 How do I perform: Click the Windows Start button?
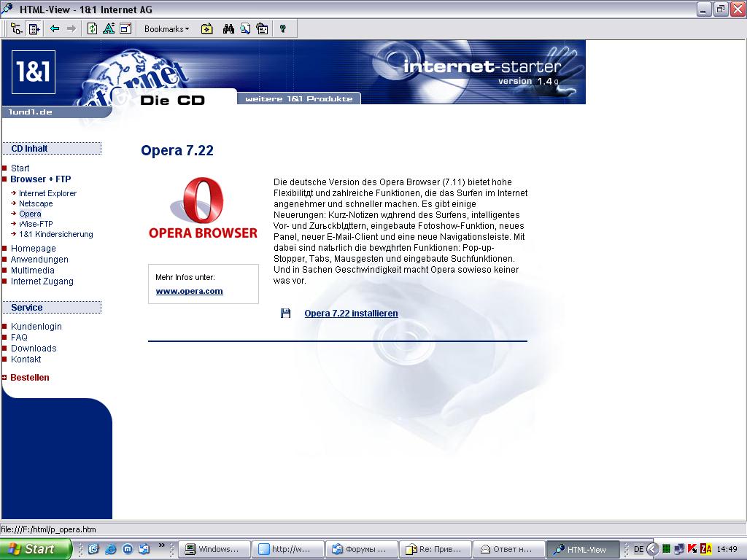pos(35,549)
